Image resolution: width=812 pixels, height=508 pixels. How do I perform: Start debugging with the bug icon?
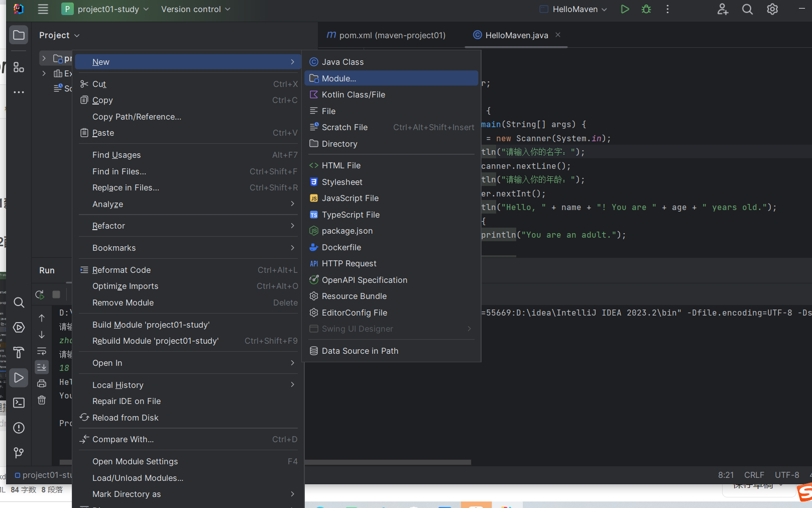click(646, 9)
